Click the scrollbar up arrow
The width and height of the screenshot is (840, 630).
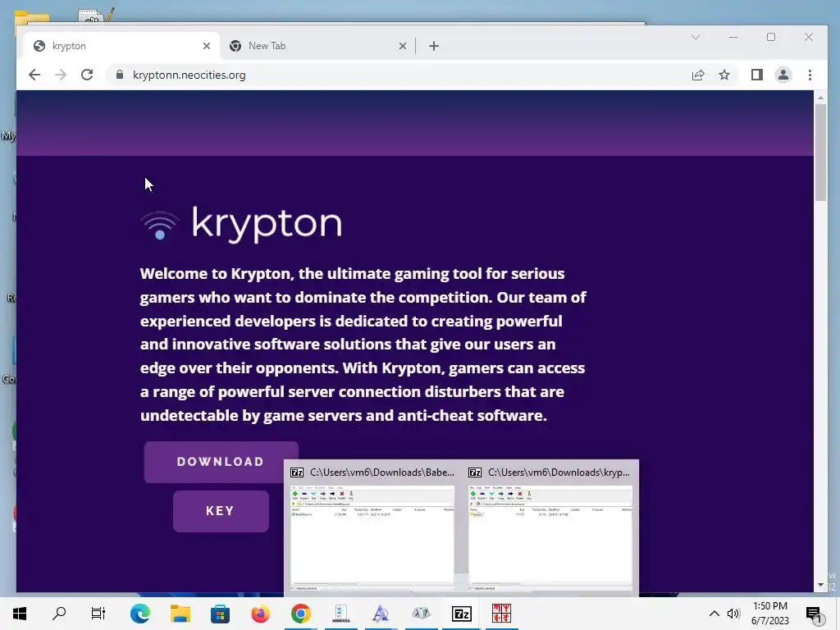[820, 98]
